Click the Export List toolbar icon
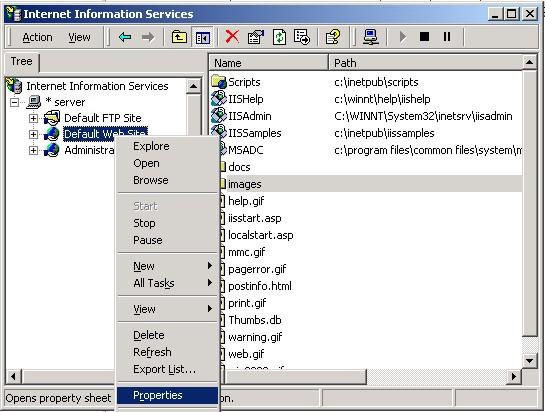 coord(302,37)
